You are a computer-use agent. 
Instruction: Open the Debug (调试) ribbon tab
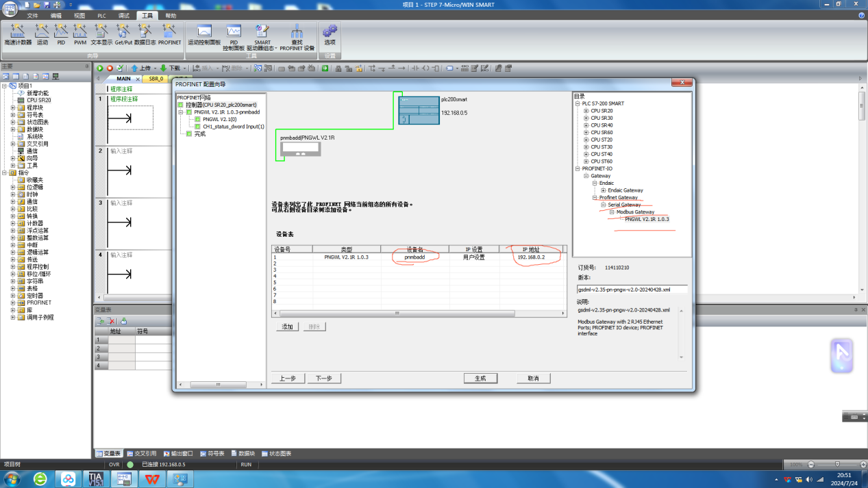pos(123,15)
